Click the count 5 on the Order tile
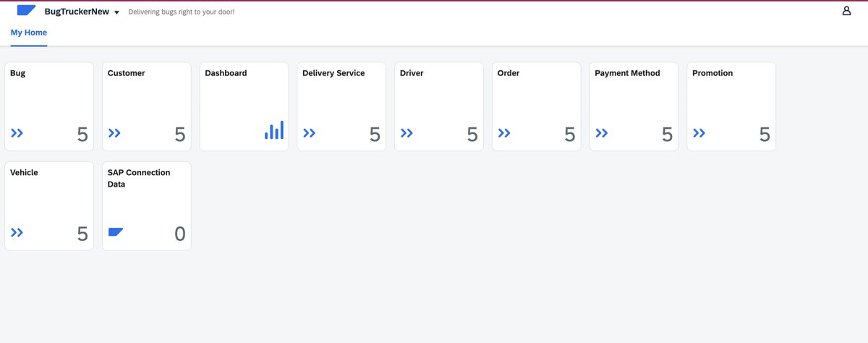Screen dimensions: 868x343 [570, 135]
